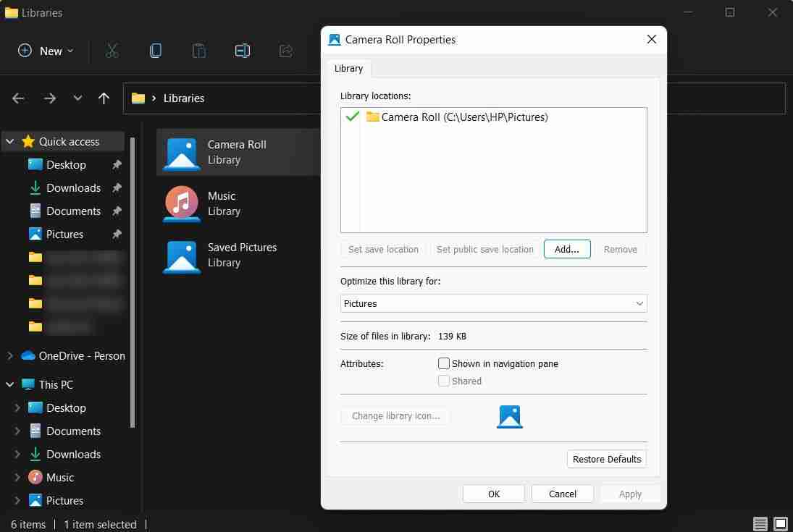Click the Rename icon in the toolbar

point(242,51)
